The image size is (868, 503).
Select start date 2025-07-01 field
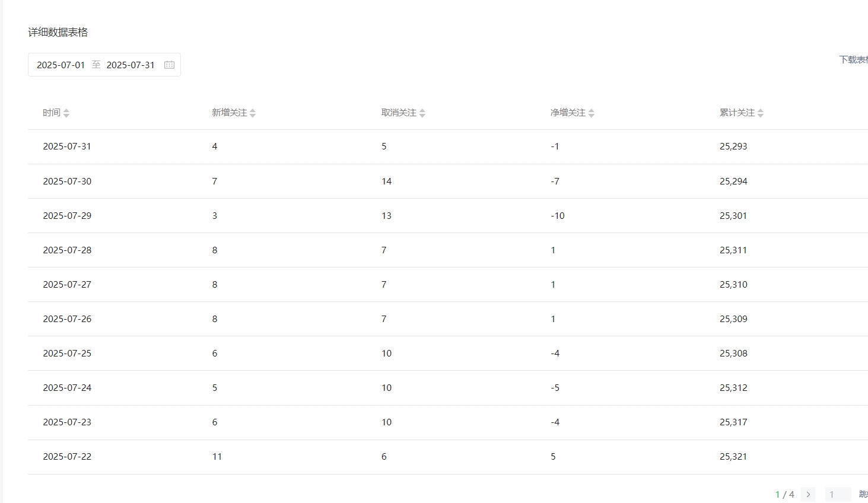(61, 65)
